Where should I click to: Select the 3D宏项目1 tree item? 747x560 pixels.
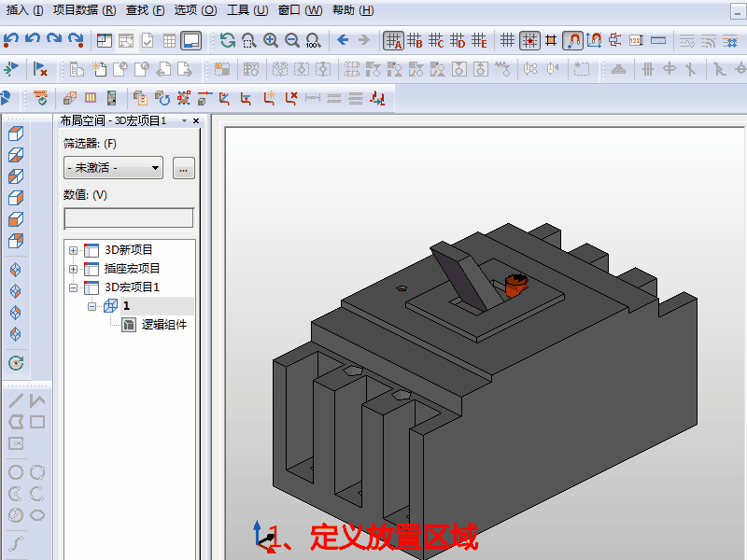point(132,287)
